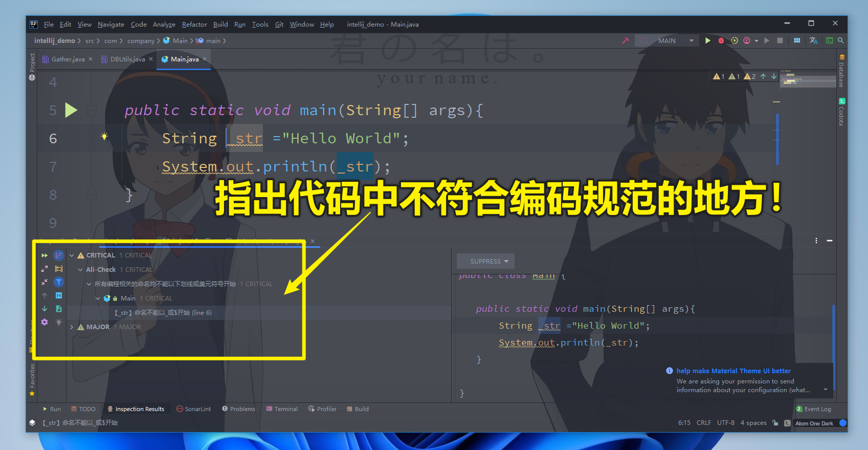Open the SUPPRESS dropdown button
This screenshot has width=868, height=450.
pos(485,261)
